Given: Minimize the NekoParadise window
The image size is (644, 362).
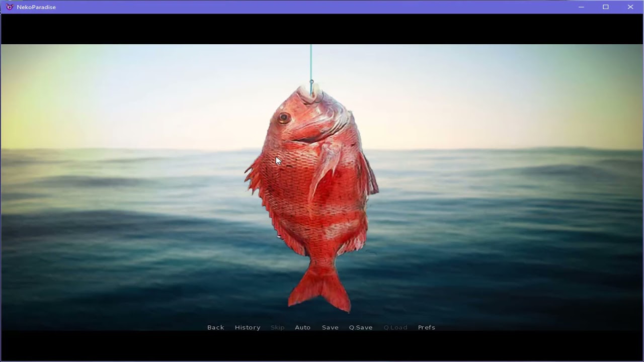Looking at the screenshot, I should pyautogui.click(x=581, y=7).
